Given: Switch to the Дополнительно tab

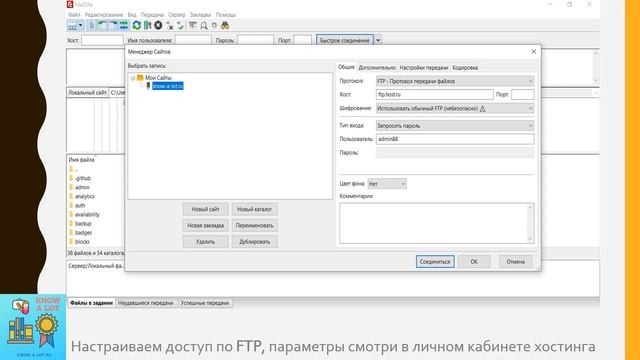Looking at the screenshot, I should point(377,68).
